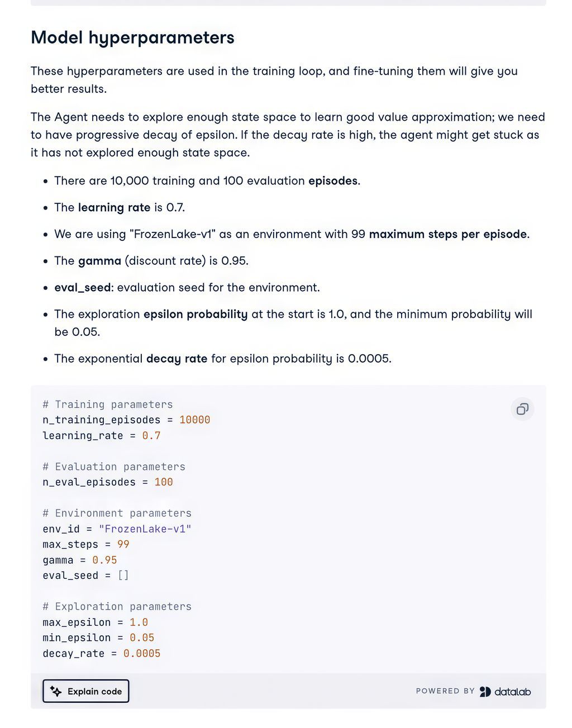Viewport: 572px width, 728px height.
Task: Click the "POWERED BY" label
Action: [445, 691]
